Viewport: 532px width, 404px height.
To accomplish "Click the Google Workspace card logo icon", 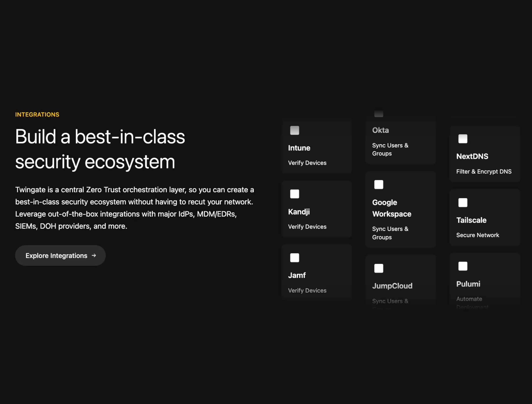I will coord(379,185).
